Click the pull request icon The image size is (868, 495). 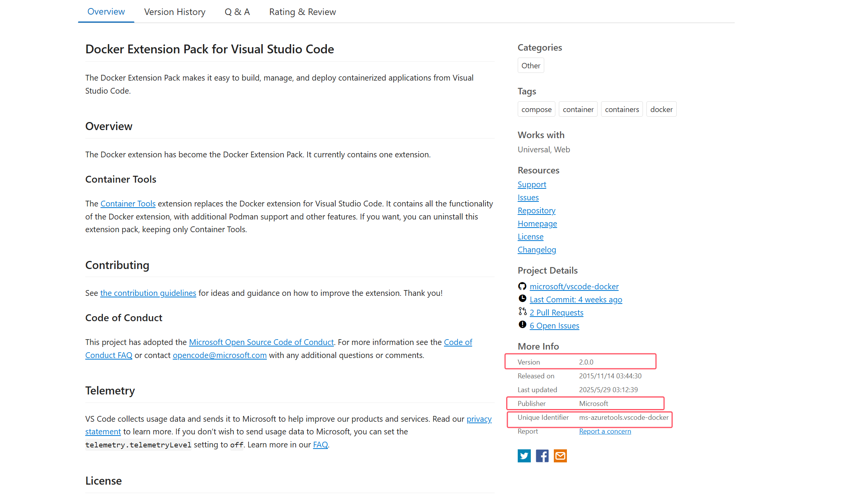pos(522,311)
